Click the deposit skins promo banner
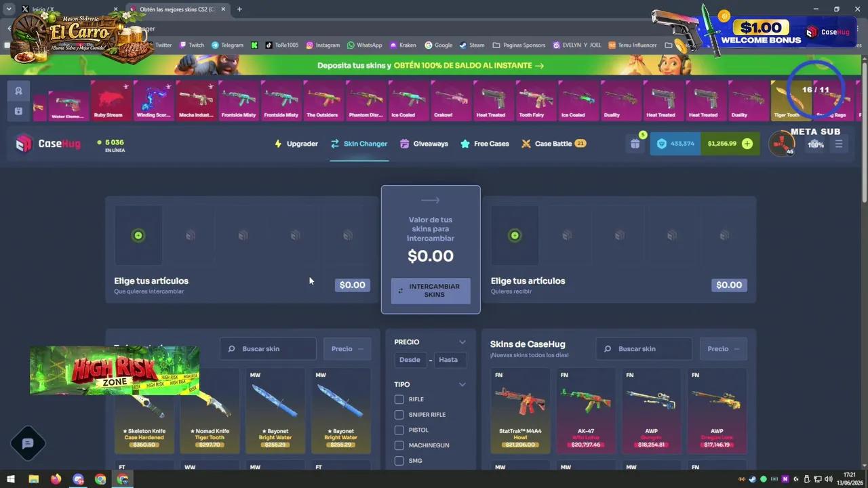The width and height of the screenshot is (868, 488). coord(431,66)
